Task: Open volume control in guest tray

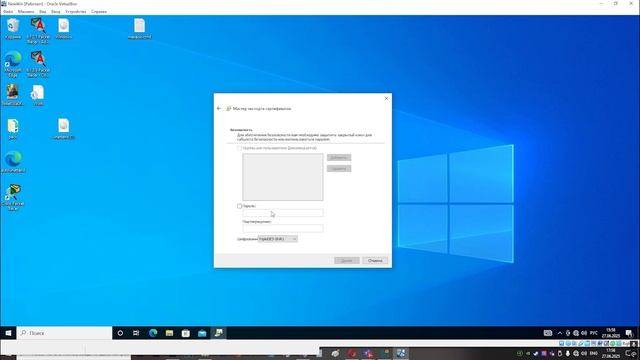Action: [x=584, y=333]
